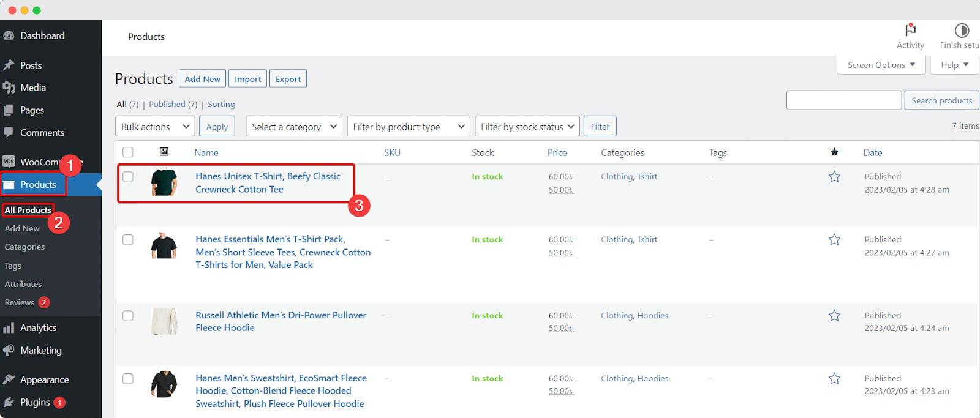Click the Posts pushpin icon
The image size is (980, 418).
[9, 65]
